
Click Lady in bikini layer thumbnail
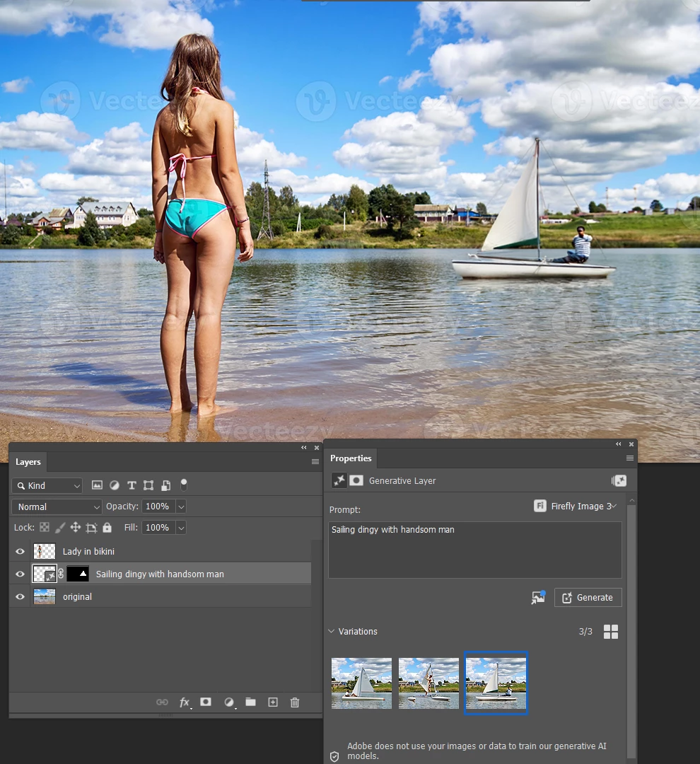point(45,551)
